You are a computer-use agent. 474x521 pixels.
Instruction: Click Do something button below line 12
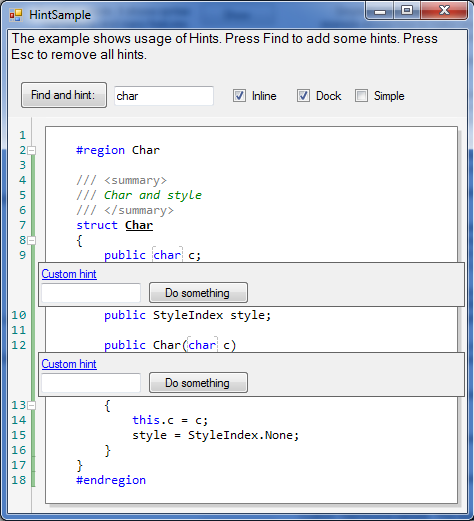[198, 383]
